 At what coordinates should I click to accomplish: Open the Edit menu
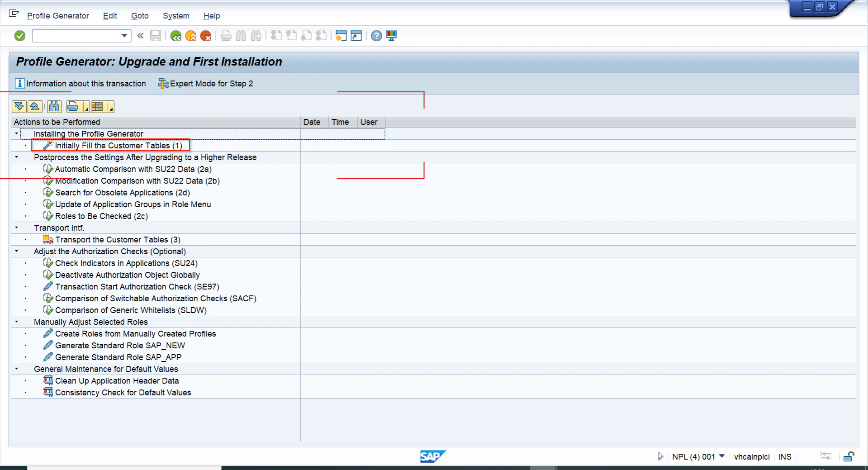point(110,16)
